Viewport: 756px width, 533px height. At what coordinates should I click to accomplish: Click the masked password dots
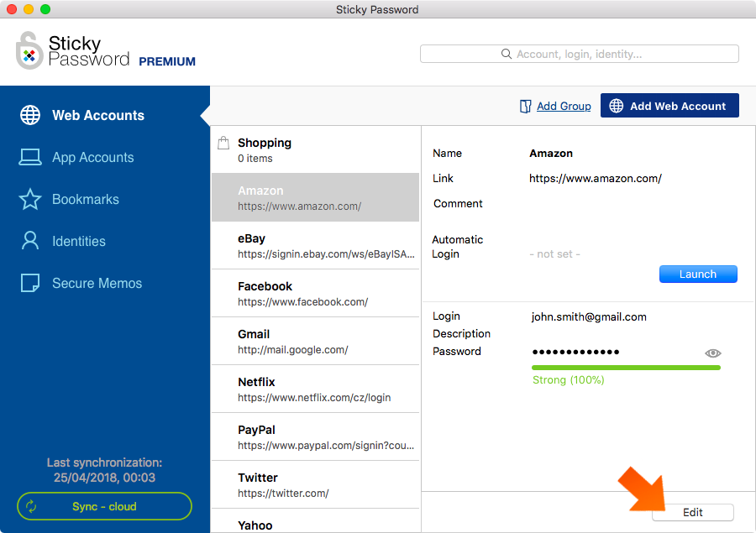coord(575,353)
